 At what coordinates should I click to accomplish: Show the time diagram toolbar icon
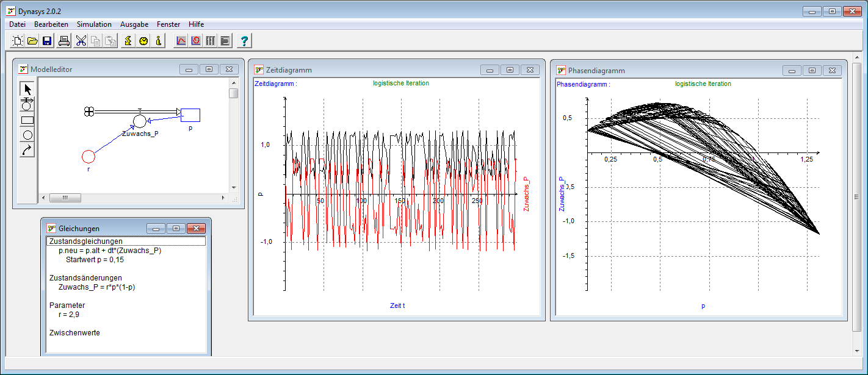coord(181,41)
